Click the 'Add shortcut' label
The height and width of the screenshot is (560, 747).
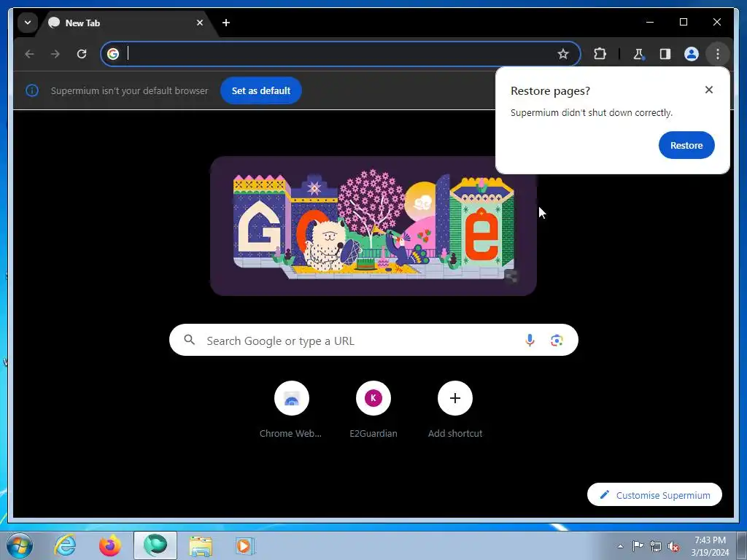455,433
